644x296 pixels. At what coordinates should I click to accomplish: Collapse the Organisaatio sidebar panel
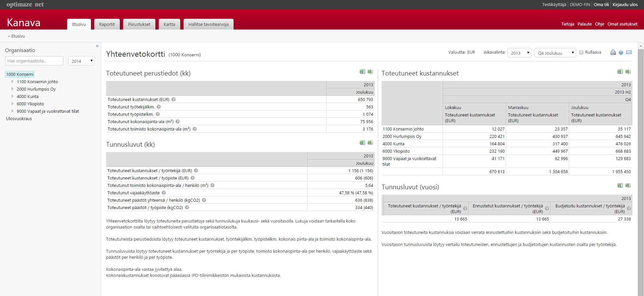click(x=97, y=46)
